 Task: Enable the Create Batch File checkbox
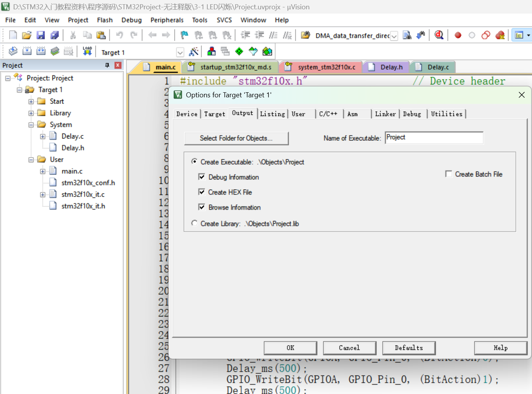(449, 174)
